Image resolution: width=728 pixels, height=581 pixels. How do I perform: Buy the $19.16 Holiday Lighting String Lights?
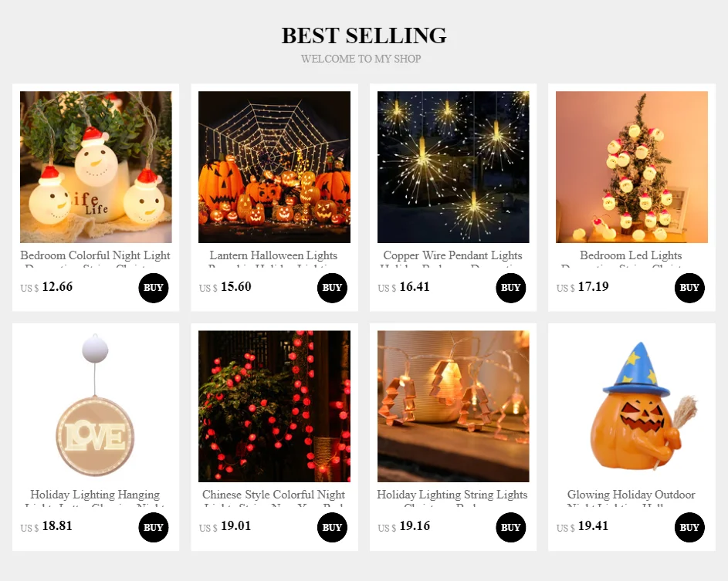pos(511,527)
